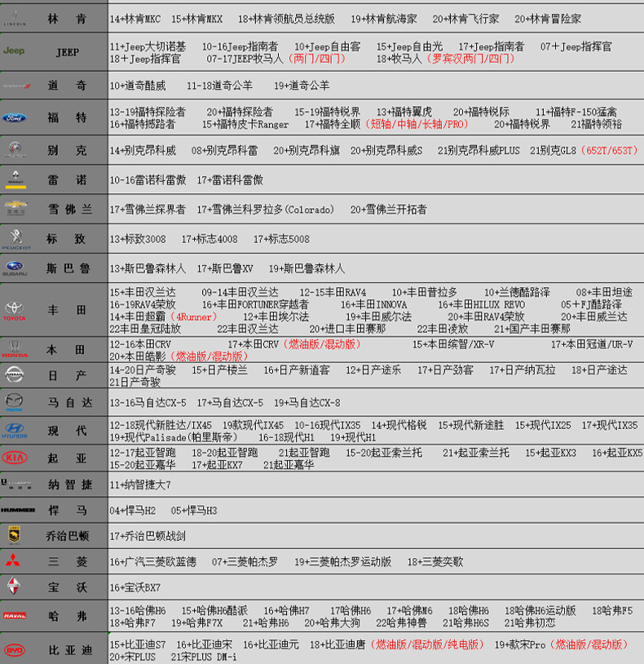Click the Honda logo
Image resolution: width=644 pixels, height=664 pixels.
coord(15,349)
